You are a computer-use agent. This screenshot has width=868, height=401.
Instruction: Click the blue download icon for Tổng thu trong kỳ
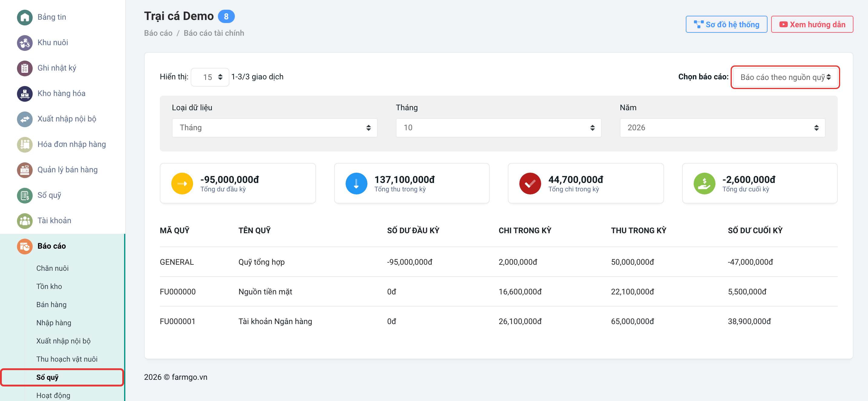click(x=356, y=184)
